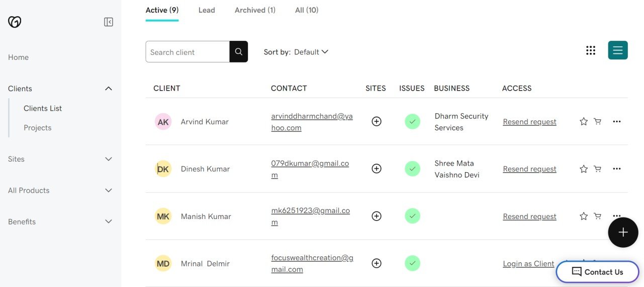Open email mk6251923@gmail.com

[x=310, y=217]
